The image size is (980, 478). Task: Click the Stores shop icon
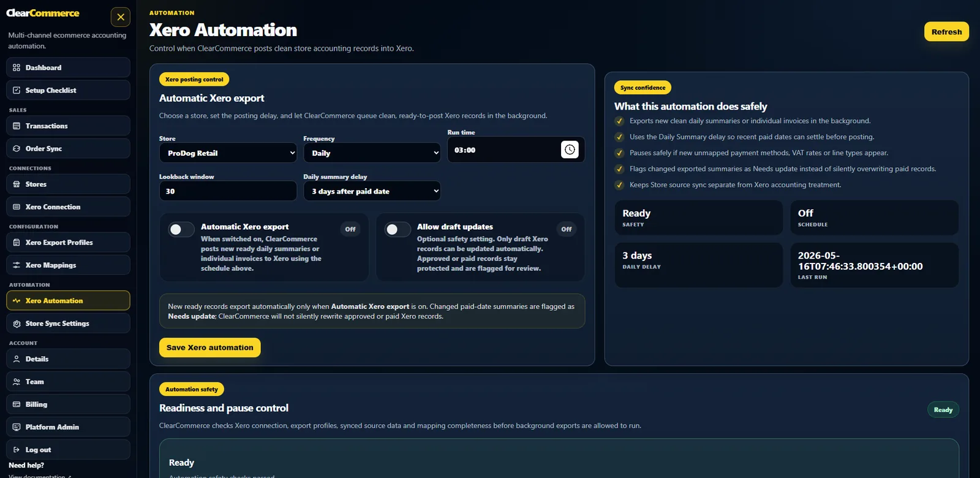tap(17, 184)
